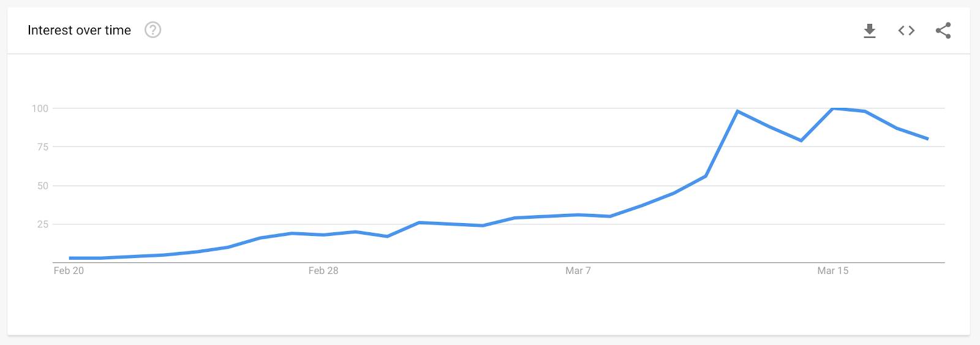Open the help tooltip question mark icon

click(x=153, y=30)
